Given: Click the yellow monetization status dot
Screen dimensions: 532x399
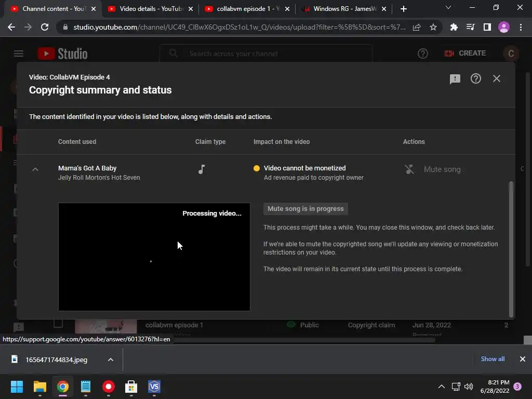Looking at the screenshot, I should pos(257,168).
